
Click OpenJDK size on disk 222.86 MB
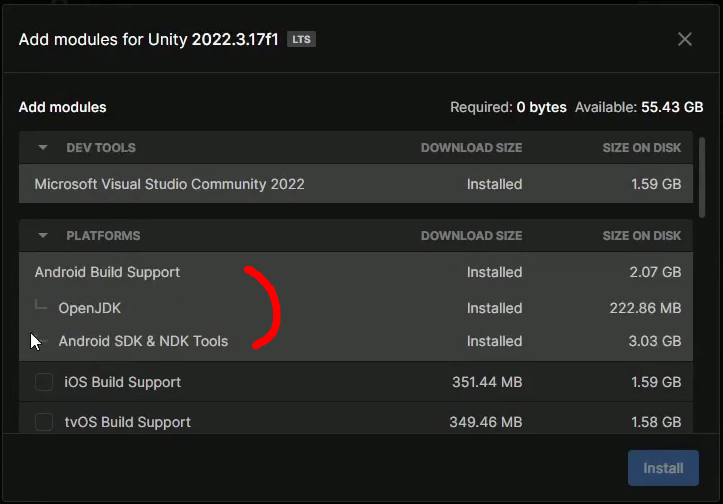[645, 308]
